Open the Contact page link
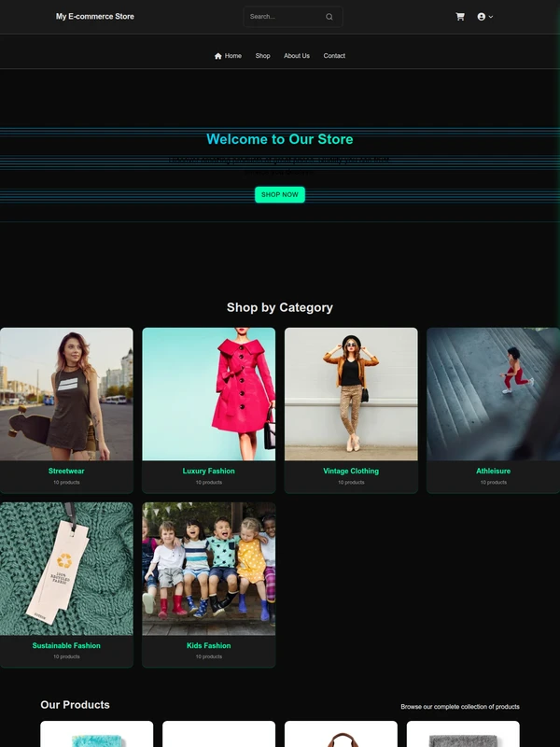560x747 pixels. point(334,56)
